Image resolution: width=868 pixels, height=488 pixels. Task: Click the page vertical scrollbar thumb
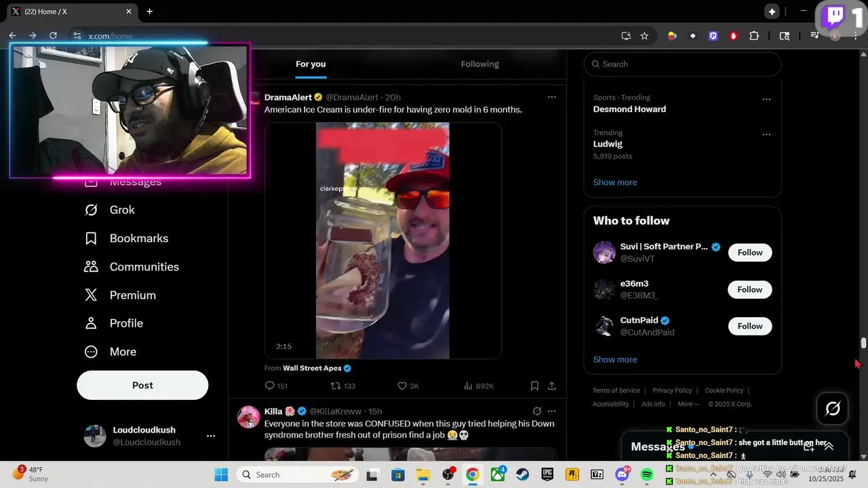[863, 343]
